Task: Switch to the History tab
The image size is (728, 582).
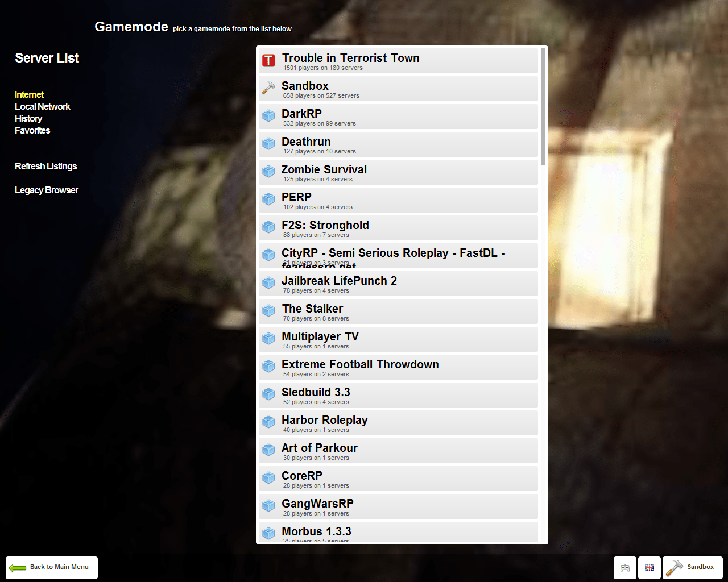Action: (28, 118)
